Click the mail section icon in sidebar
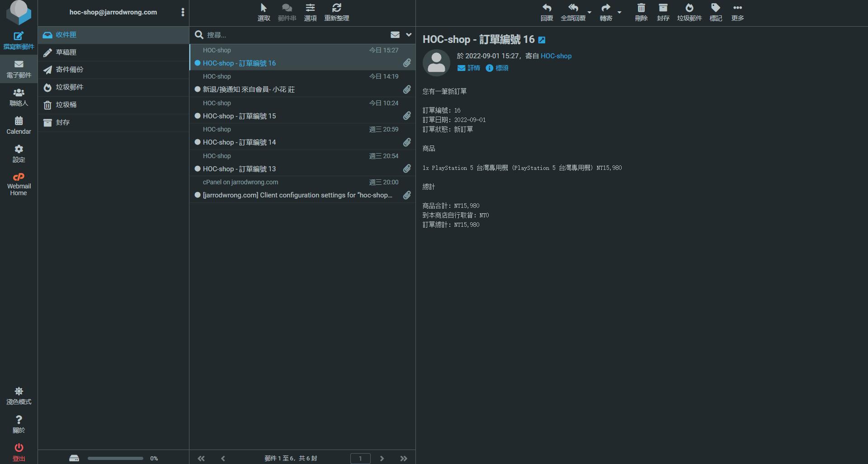This screenshot has height=464, width=868. click(x=19, y=69)
